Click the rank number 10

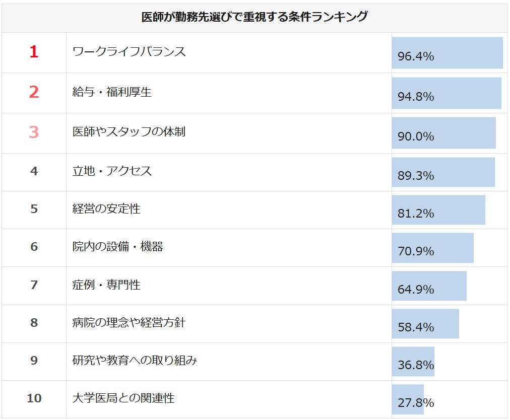click(34, 398)
